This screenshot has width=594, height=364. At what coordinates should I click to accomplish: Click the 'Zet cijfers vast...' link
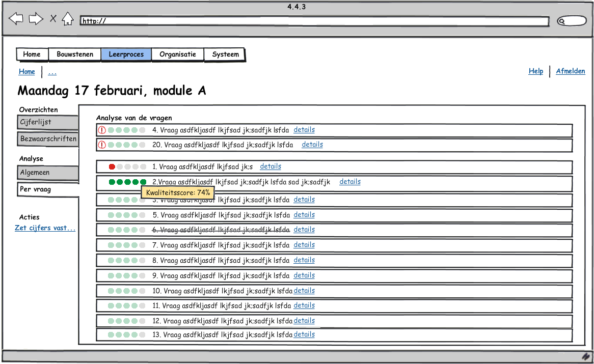[45, 228]
